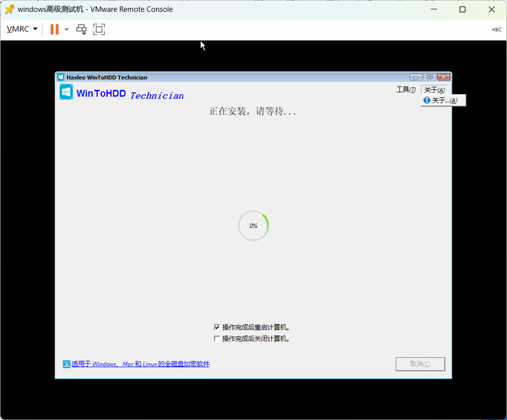Viewport: 507px width, 420px height.
Task: Minimize the WinToHDD Technician window
Action: point(416,77)
